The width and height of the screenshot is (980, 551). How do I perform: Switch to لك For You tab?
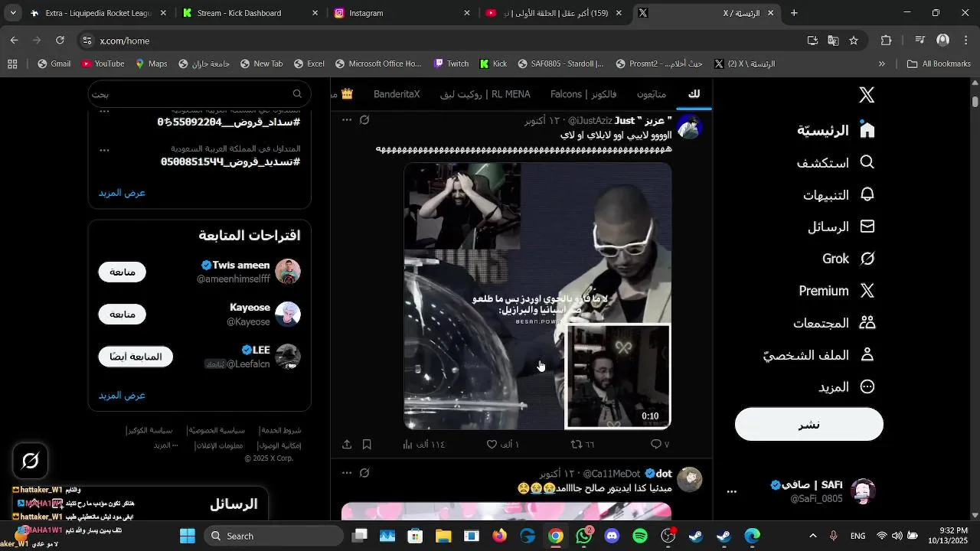694,94
